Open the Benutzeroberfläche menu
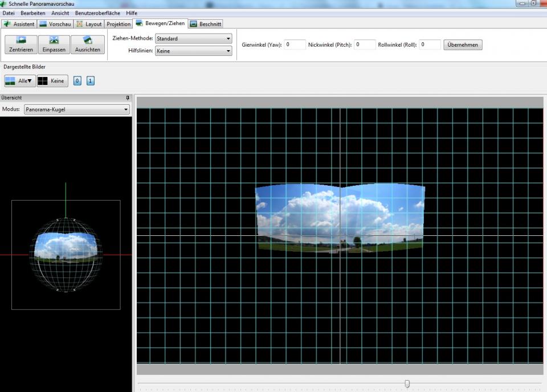Screen dimensions: 547x392 97,13
